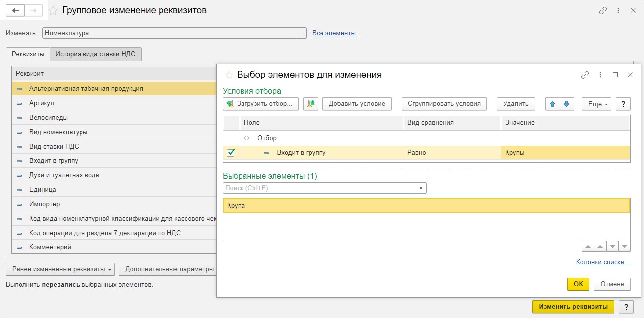This screenshot has height=318, width=644.
Task: Add main window to favorites with the star
Action: [x=53, y=10]
